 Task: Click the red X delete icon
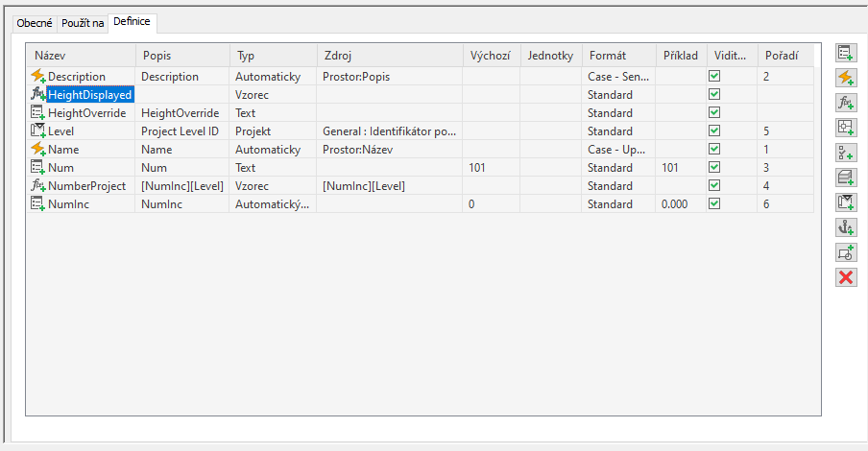pos(846,277)
